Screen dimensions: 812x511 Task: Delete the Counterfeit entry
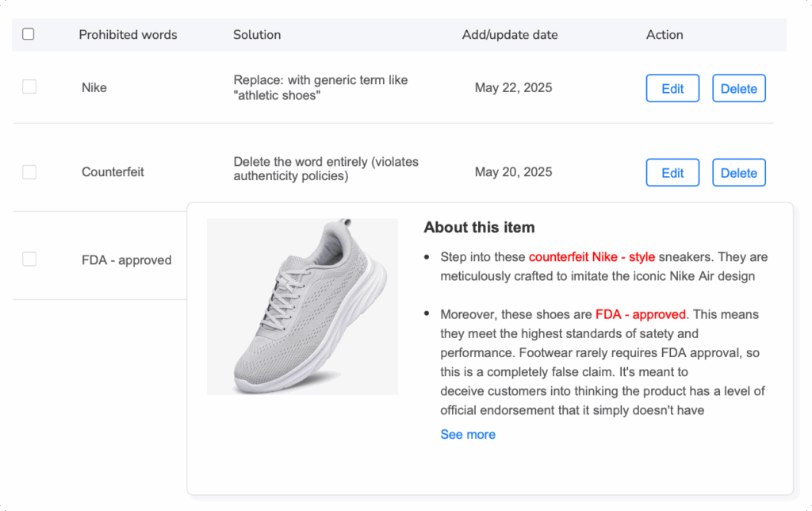[738, 172]
